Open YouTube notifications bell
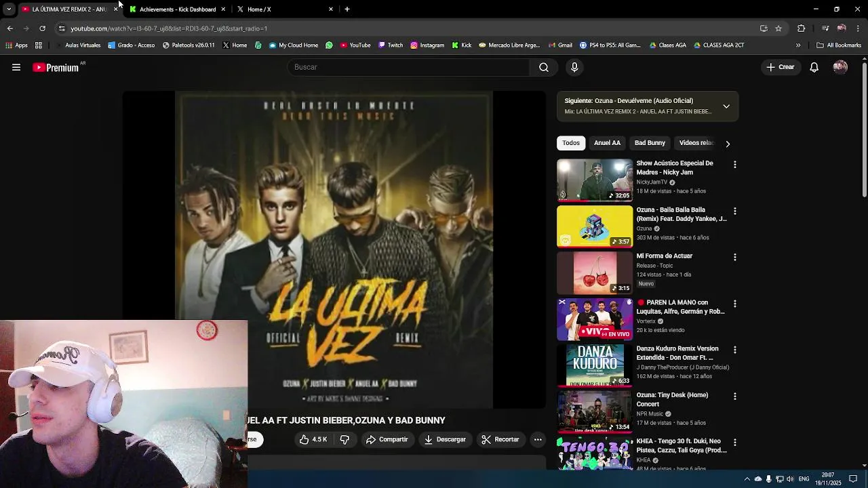868x488 pixels. click(x=814, y=67)
